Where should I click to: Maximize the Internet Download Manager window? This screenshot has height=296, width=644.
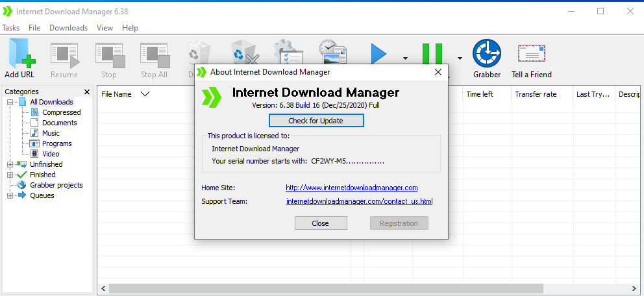[601, 12]
